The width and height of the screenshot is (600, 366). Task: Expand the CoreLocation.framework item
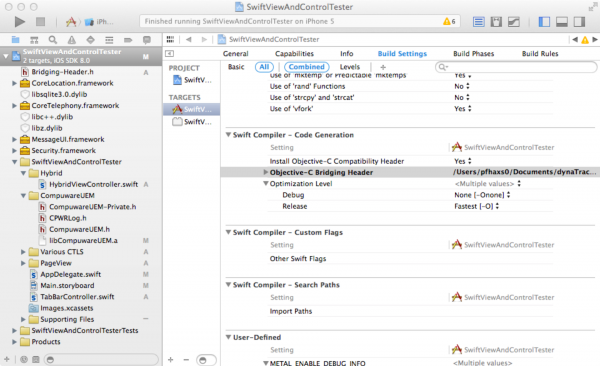(x=14, y=83)
